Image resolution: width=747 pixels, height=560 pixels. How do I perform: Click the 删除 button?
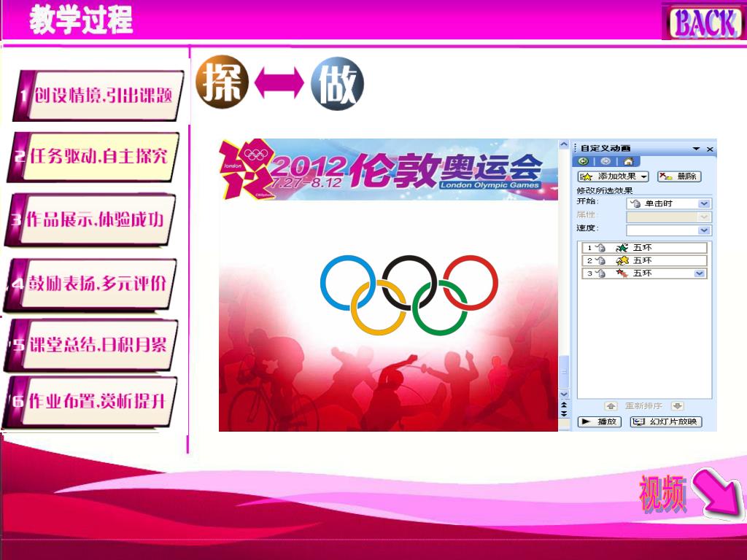tap(679, 176)
